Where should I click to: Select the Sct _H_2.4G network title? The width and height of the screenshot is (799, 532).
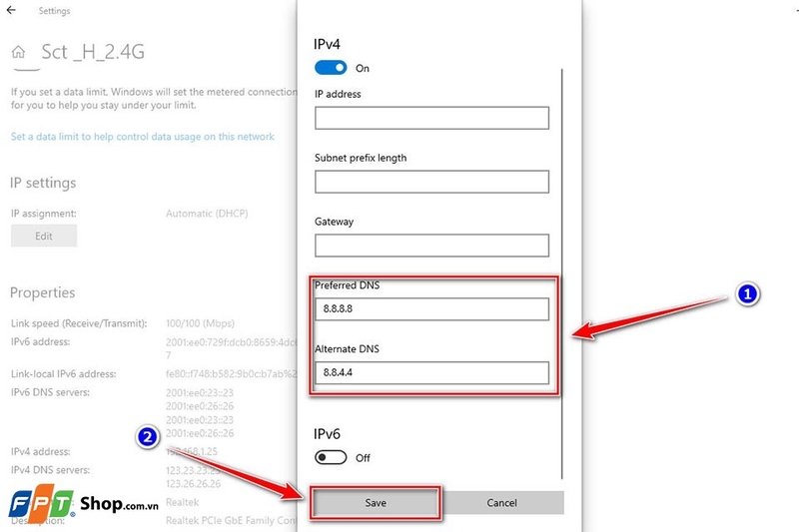(x=93, y=52)
